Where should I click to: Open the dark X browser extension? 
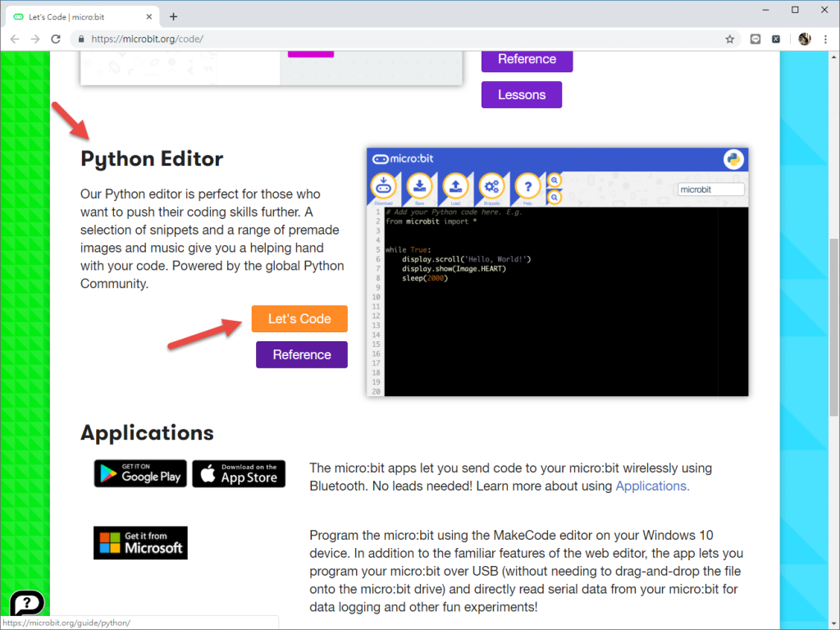[x=776, y=39]
